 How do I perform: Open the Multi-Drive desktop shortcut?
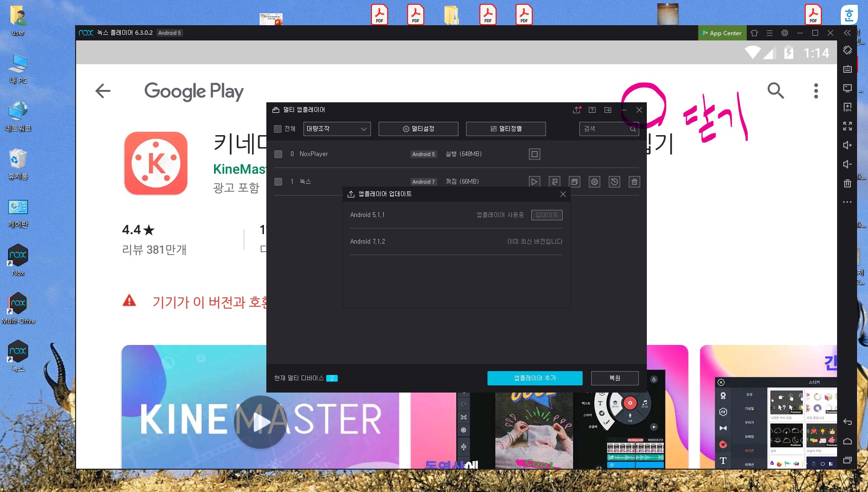tap(19, 309)
